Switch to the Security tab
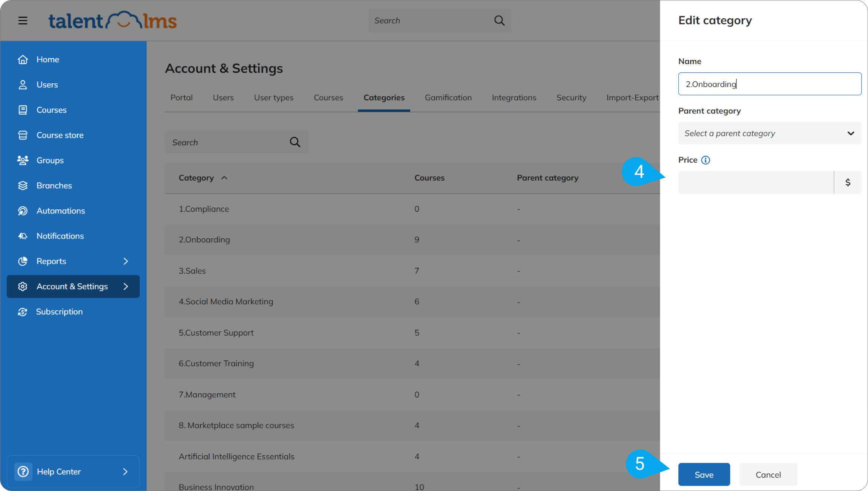This screenshot has width=868, height=491. click(571, 98)
